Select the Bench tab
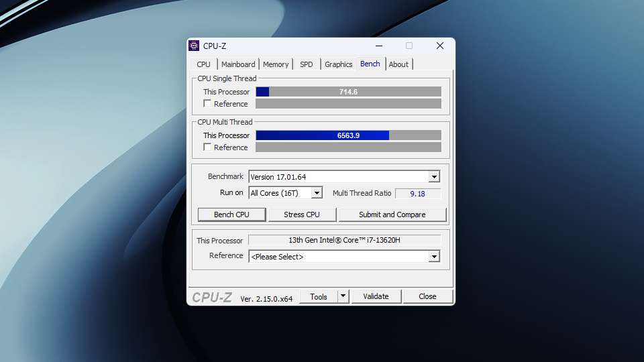Screen dimensions: 644x362 pyautogui.click(x=370, y=64)
